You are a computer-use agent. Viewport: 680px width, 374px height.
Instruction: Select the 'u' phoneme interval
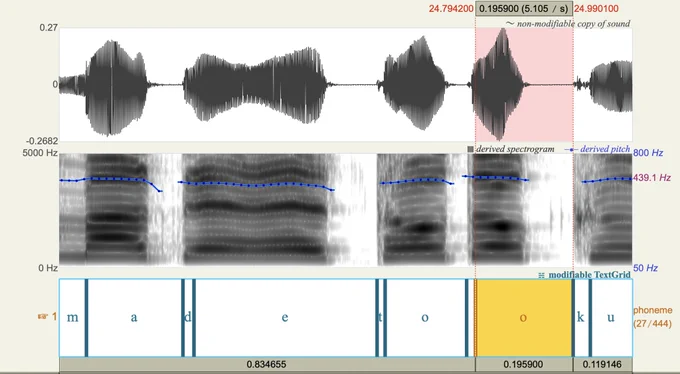pos(611,318)
